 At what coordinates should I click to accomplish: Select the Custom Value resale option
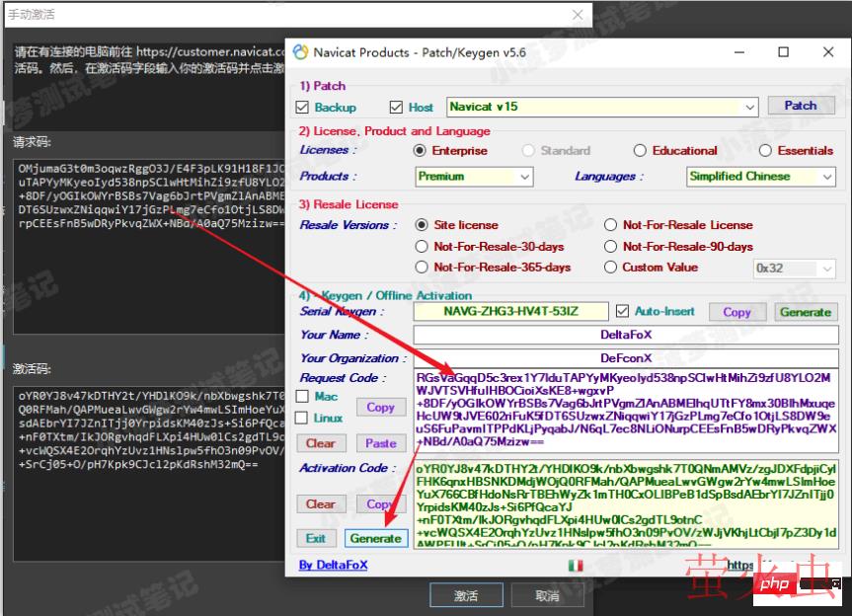[611, 268]
